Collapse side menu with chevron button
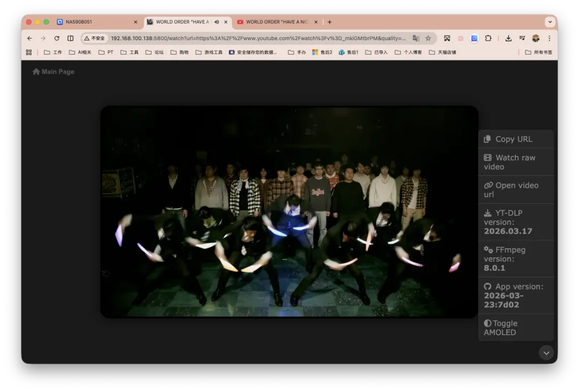This screenshot has height=392, width=579. pos(546,353)
